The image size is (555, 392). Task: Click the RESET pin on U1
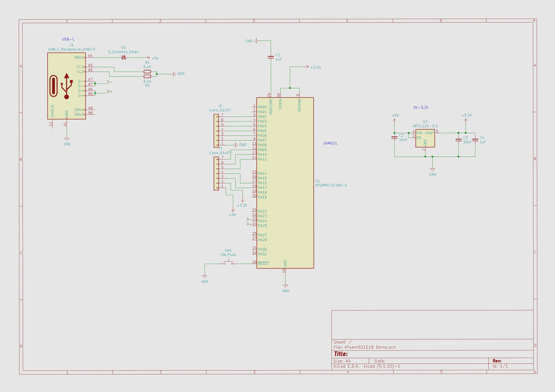pos(263,263)
